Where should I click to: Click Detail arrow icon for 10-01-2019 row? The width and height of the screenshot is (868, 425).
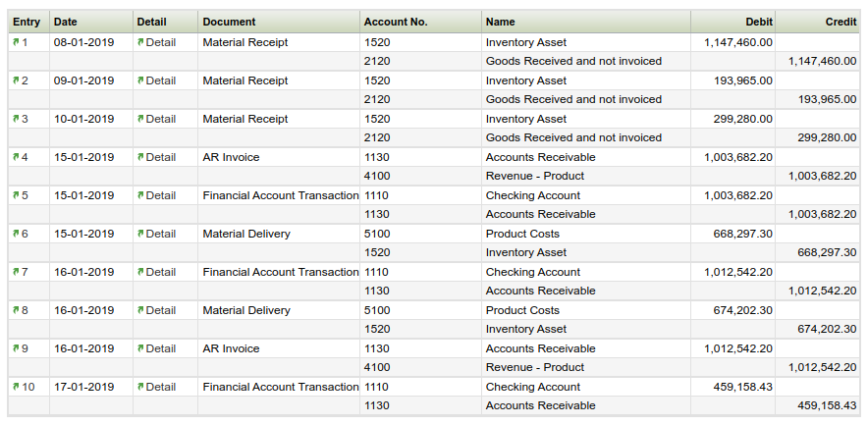[140, 119]
